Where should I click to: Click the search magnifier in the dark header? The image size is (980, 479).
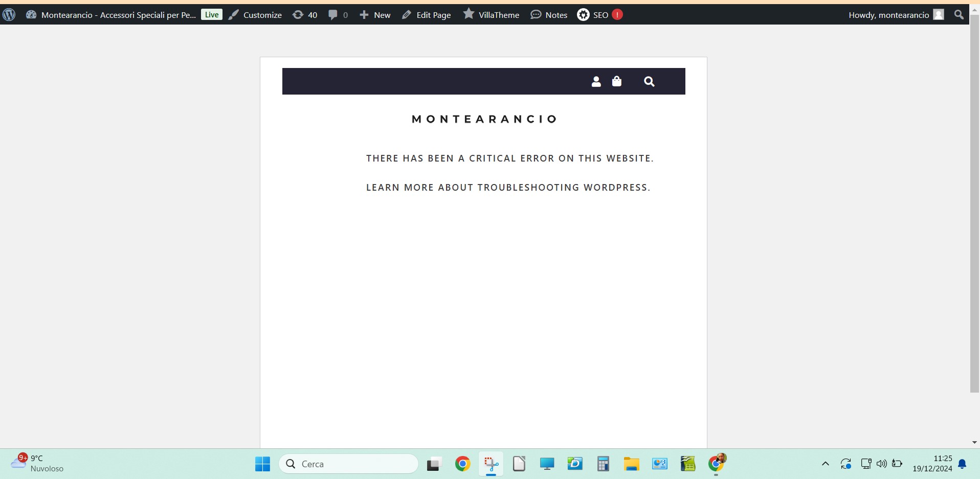tap(649, 82)
